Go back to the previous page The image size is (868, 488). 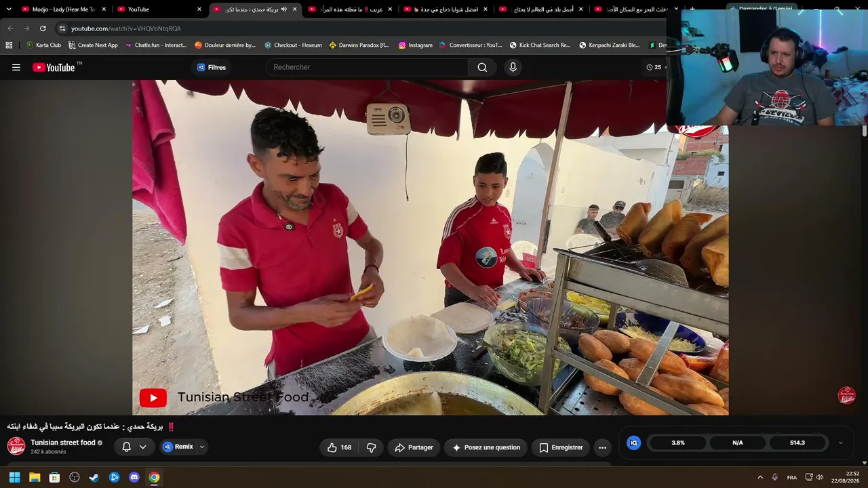click(x=10, y=28)
